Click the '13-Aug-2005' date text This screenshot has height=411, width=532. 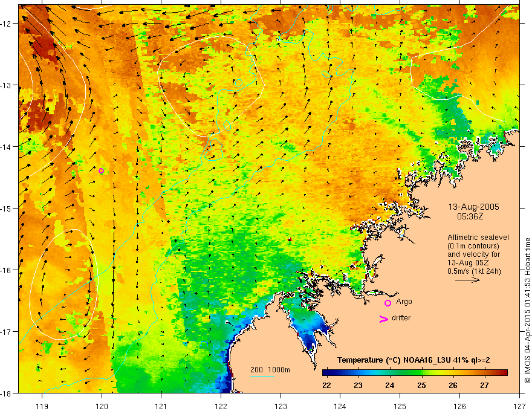point(473,207)
